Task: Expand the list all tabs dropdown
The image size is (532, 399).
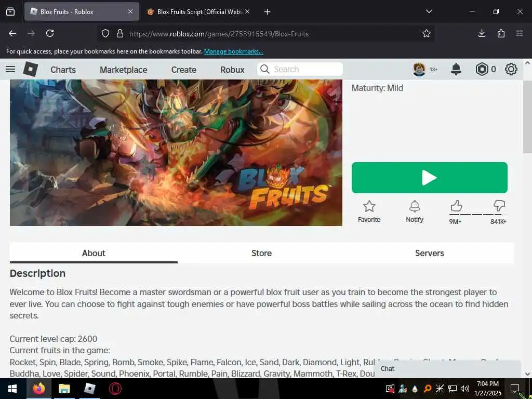Action: [429, 11]
